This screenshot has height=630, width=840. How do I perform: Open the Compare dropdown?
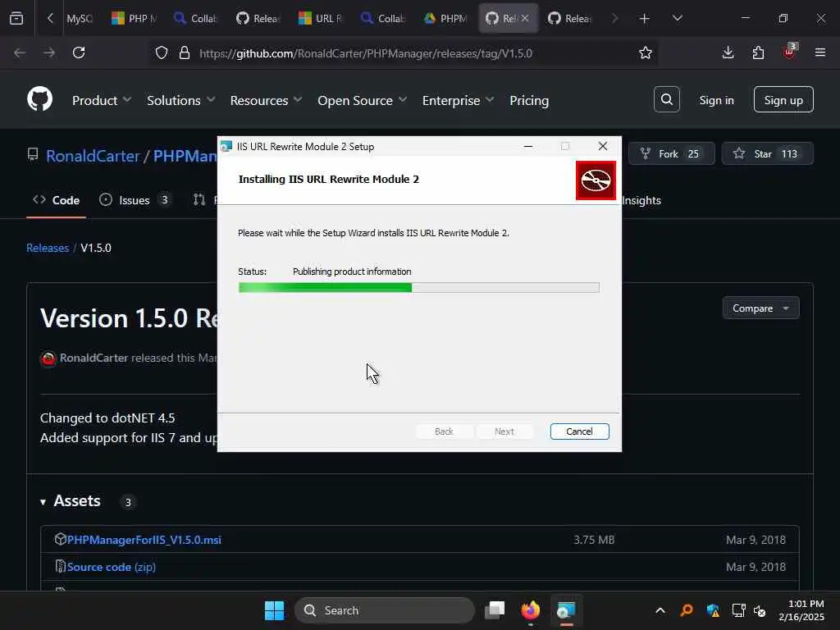pyautogui.click(x=760, y=308)
